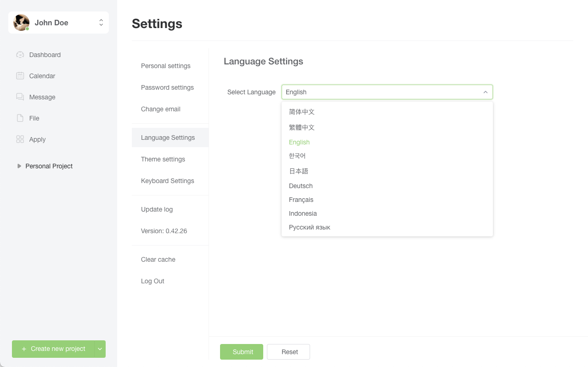Viewport: 588px width, 367px height.
Task: Click the Create new project button
Action: (53, 349)
